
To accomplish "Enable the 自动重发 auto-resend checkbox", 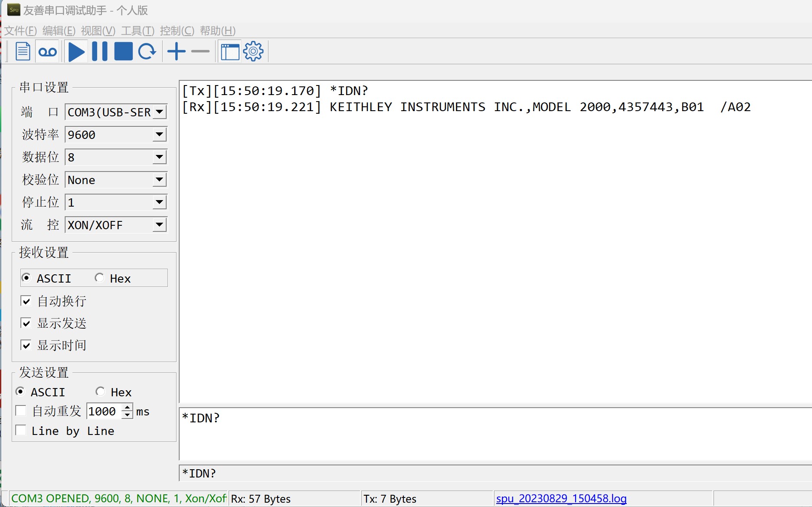I will click(21, 411).
